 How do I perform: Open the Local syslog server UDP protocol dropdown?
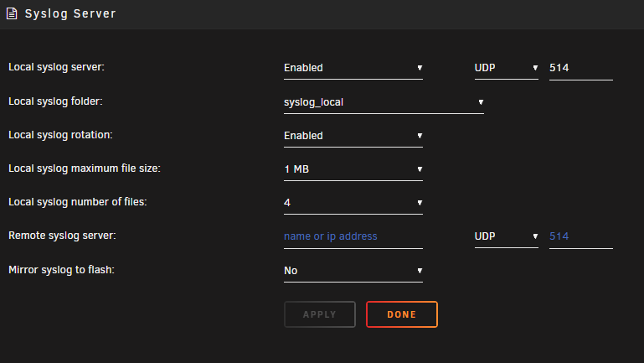coord(507,68)
